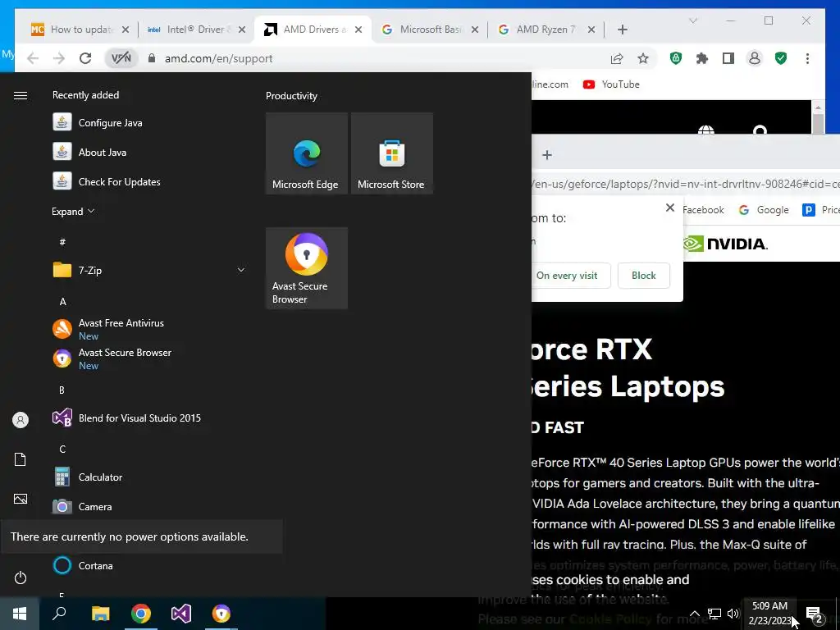Open the taskbar clock showing 5:09 AM
Image resolution: width=840 pixels, height=630 pixels.
point(769,614)
